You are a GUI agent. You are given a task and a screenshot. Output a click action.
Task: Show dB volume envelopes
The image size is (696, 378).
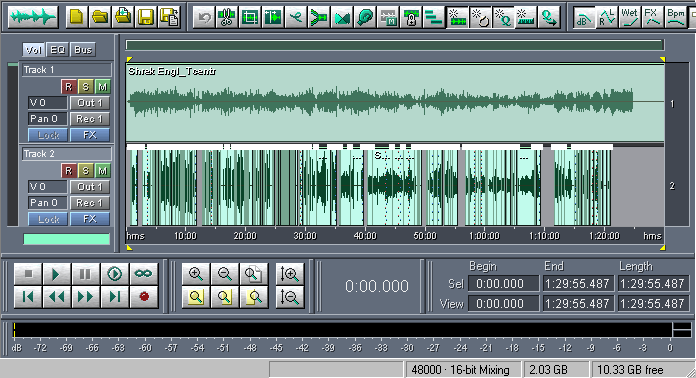(584, 17)
